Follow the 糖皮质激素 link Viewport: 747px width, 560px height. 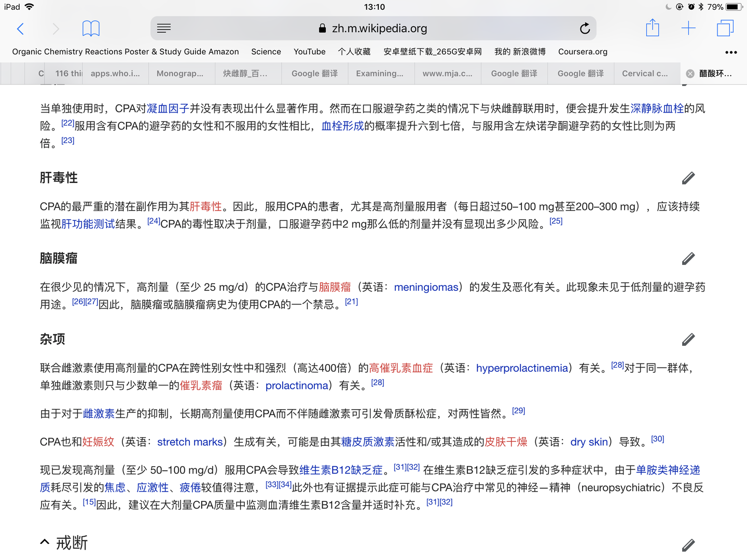pyautogui.click(x=368, y=442)
